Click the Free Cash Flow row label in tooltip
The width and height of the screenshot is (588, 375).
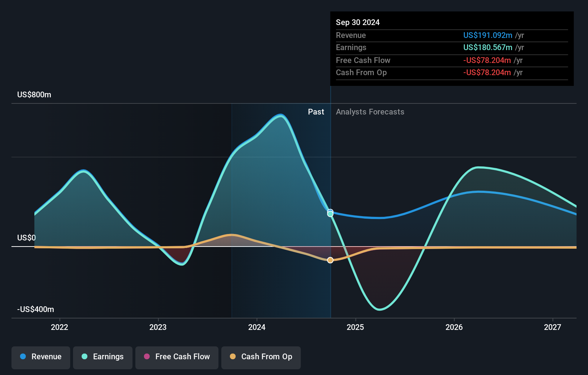point(363,60)
